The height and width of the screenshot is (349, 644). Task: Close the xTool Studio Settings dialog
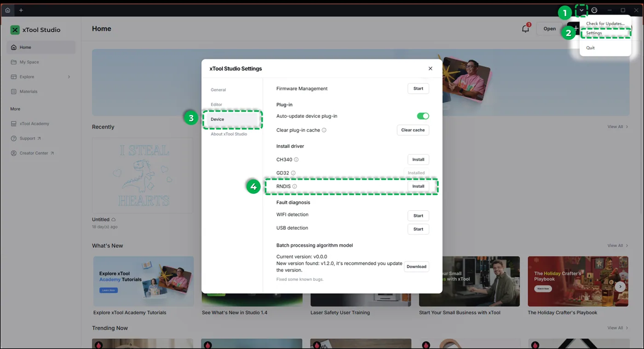[431, 69]
